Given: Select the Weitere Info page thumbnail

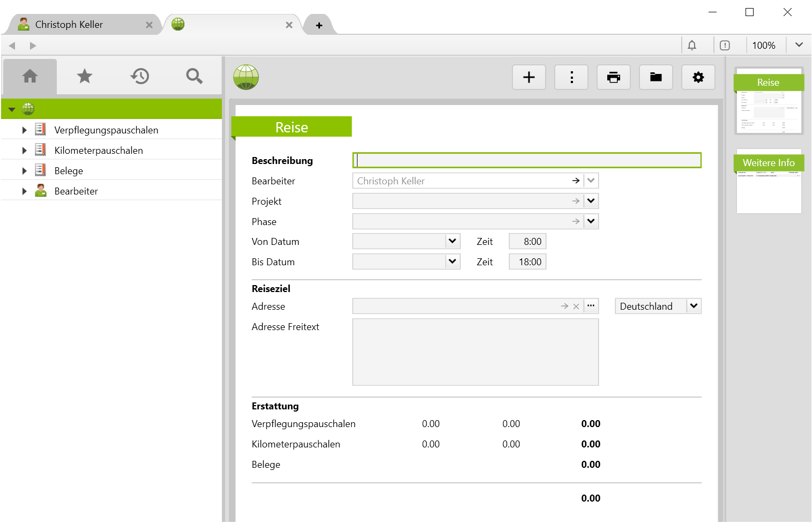Looking at the screenshot, I should click(769, 182).
